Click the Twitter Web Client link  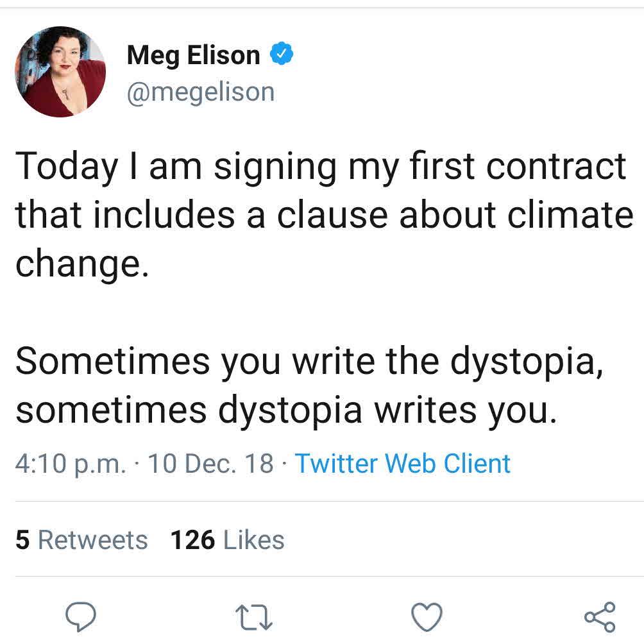(x=402, y=463)
